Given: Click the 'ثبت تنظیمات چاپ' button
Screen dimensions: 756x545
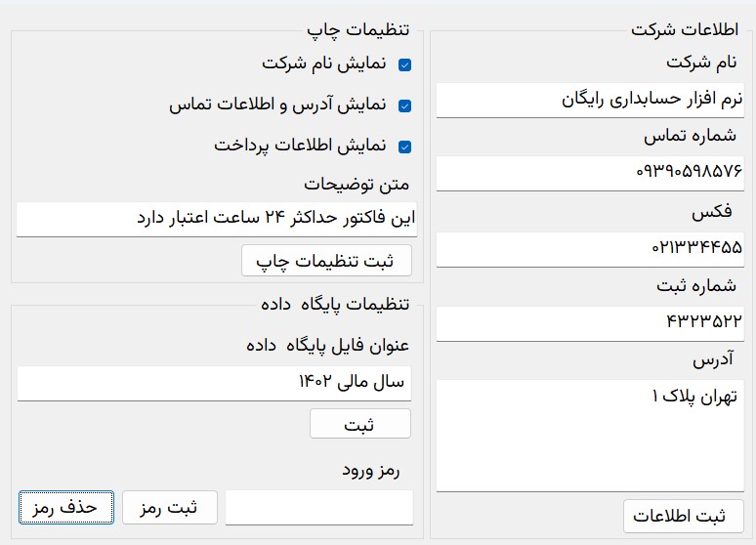Looking at the screenshot, I should [326, 261].
